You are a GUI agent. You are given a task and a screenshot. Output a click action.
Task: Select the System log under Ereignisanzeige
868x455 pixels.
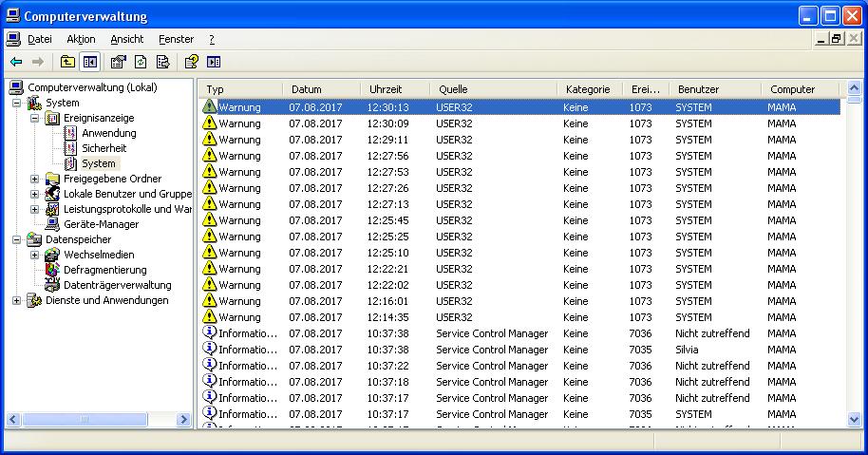[99, 163]
